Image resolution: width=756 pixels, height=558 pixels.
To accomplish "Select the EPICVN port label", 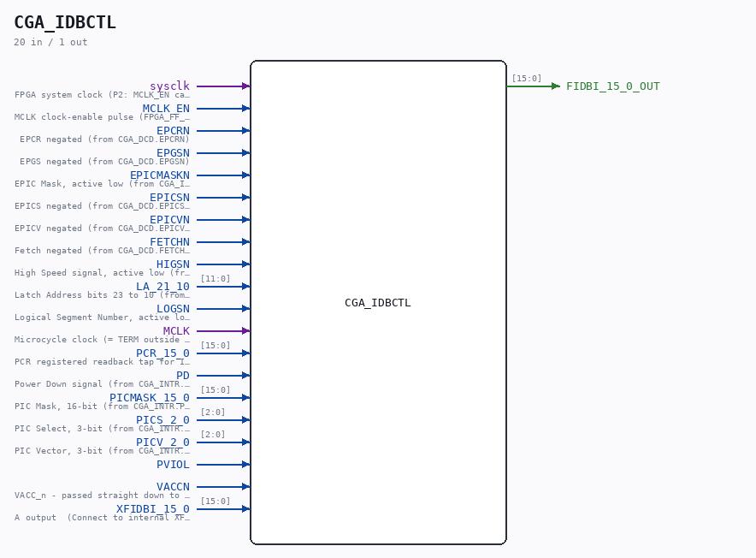I will click(x=169, y=220).
